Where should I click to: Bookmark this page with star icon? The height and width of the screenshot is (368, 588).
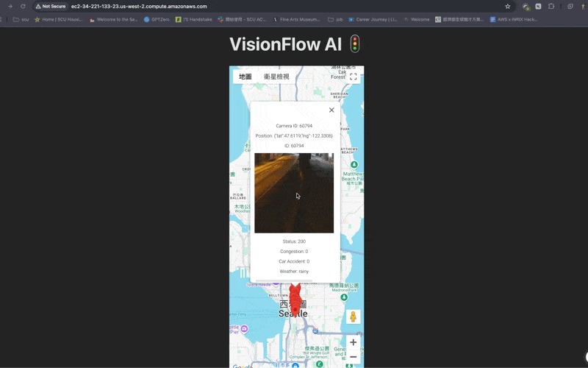click(x=507, y=7)
